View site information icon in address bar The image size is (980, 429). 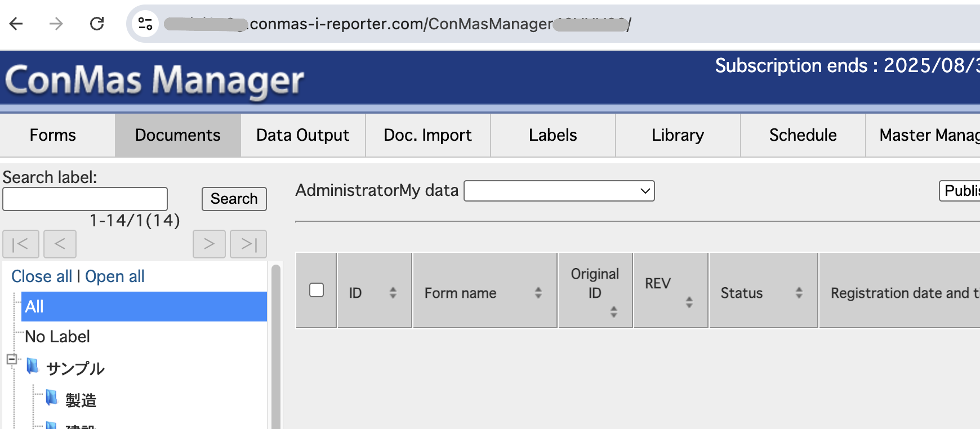click(x=145, y=24)
